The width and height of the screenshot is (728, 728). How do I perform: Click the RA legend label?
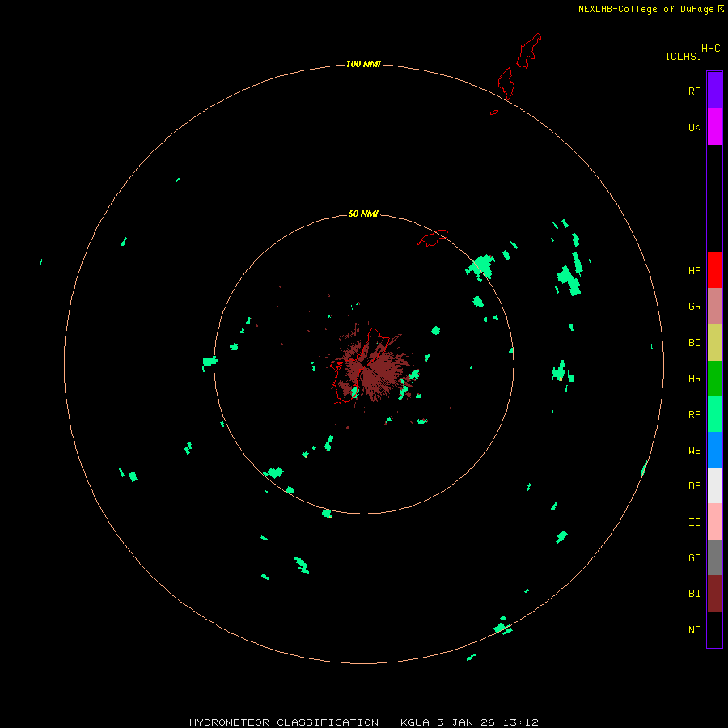coord(694,415)
